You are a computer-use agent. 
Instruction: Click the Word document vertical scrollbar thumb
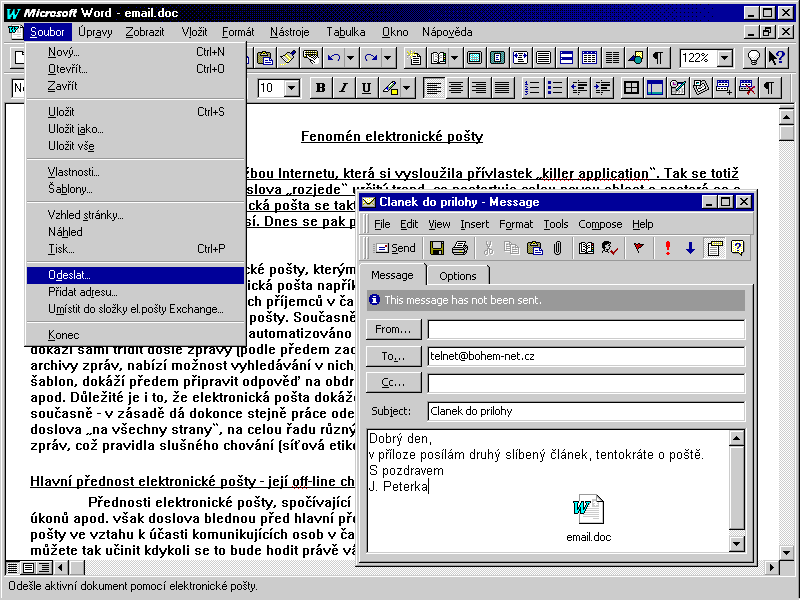[786, 133]
